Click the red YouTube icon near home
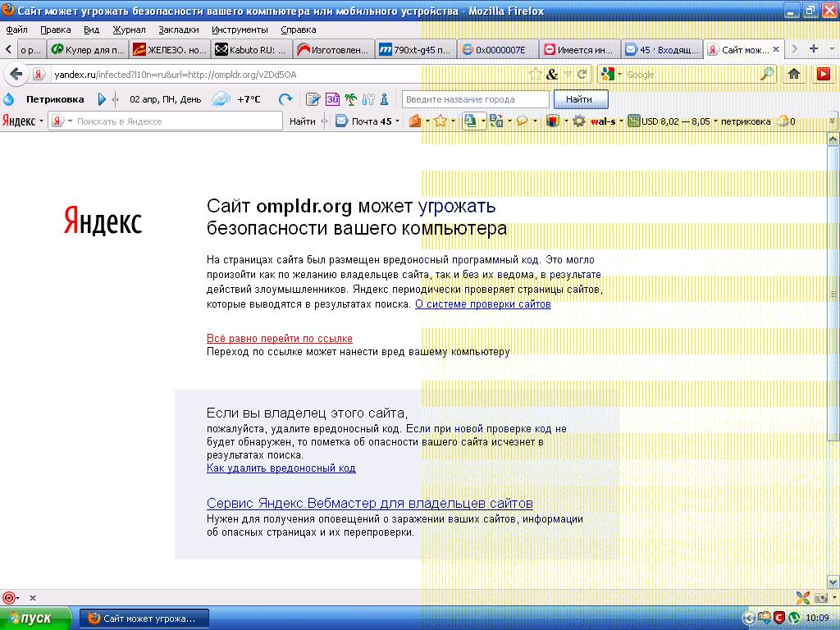The image size is (840, 630). tap(823, 74)
